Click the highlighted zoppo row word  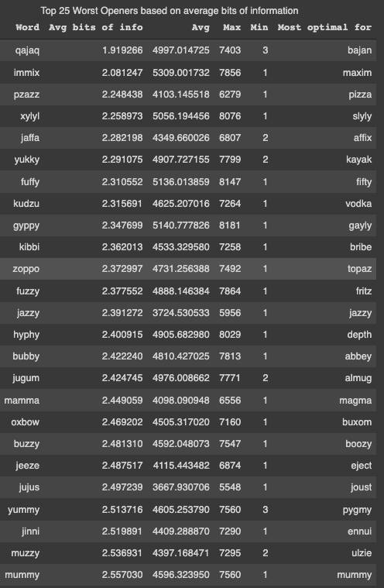(x=26, y=270)
